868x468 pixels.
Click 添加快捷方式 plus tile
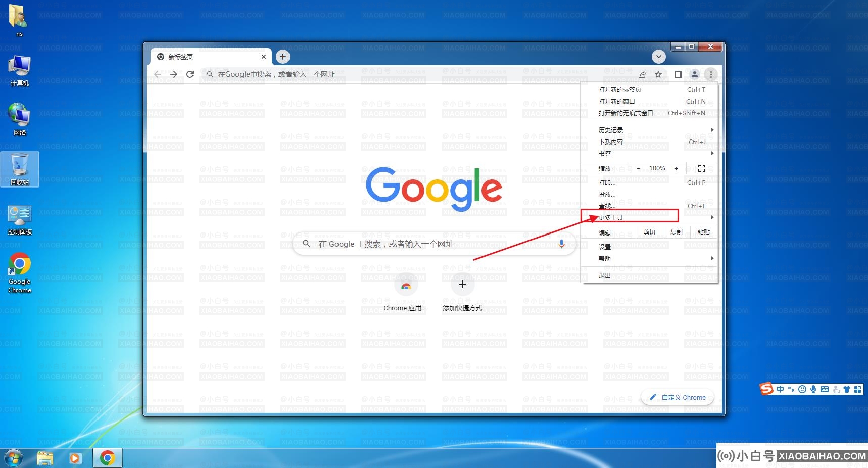tap(462, 293)
